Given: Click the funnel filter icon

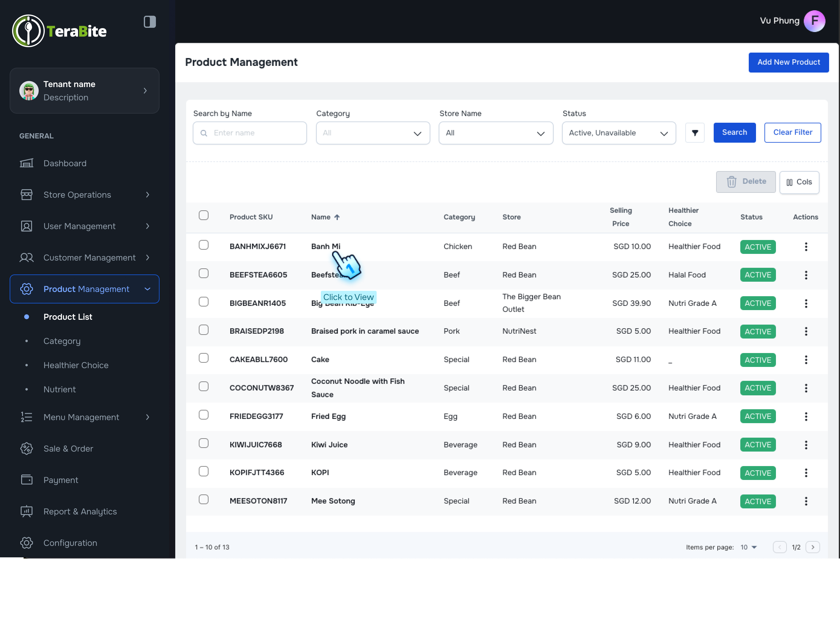Looking at the screenshot, I should click(695, 133).
